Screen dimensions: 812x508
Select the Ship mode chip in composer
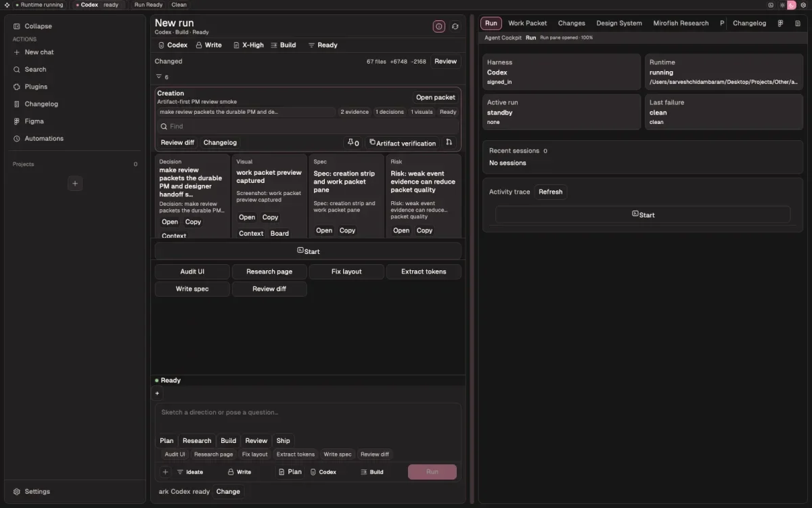coord(283,441)
